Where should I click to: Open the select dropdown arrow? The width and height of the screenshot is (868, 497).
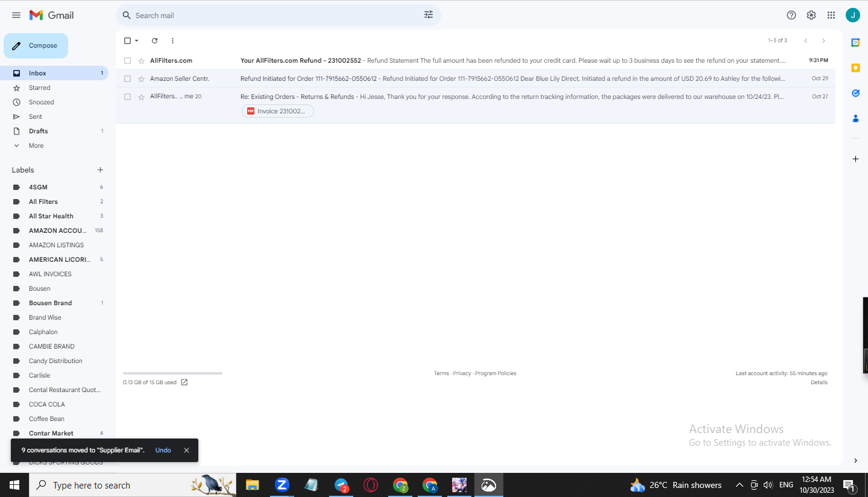[136, 40]
